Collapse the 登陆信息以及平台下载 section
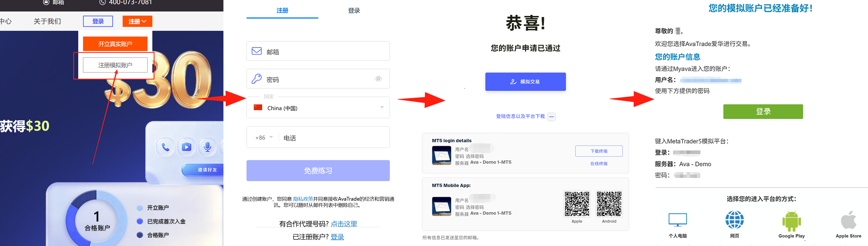 [551, 116]
